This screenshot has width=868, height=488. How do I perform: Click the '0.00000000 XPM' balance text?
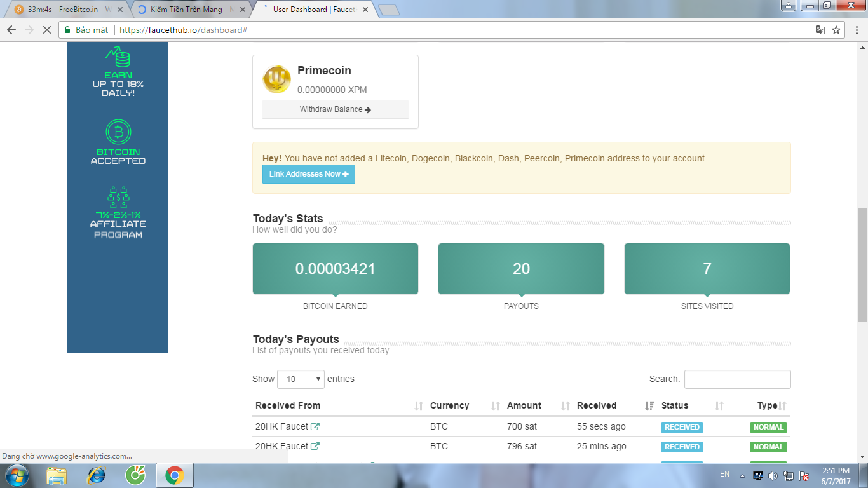(x=332, y=90)
